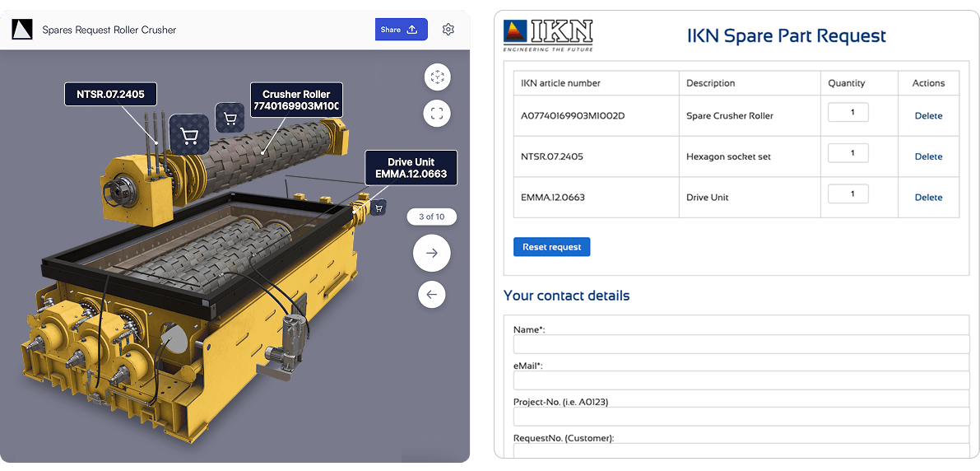Go to next step with right arrow
The height and width of the screenshot is (471, 980).
click(x=432, y=253)
